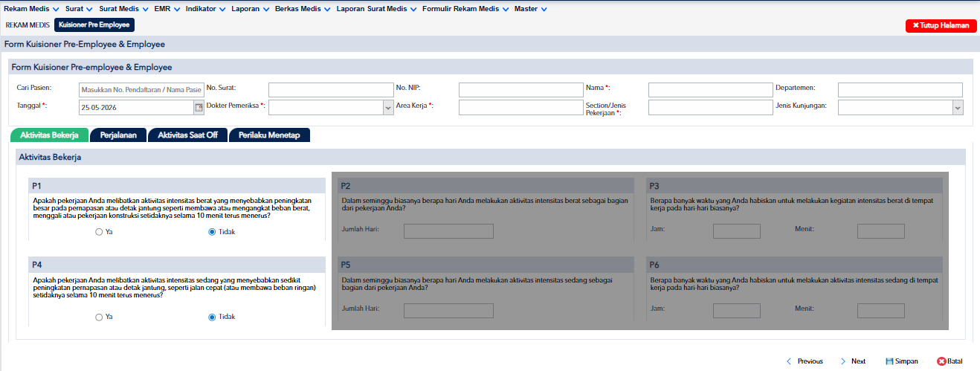The height and width of the screenshot is (371, 980).
Task: Switch to the Aktivitas Bekerja tab
Action: tap(49, 135)
